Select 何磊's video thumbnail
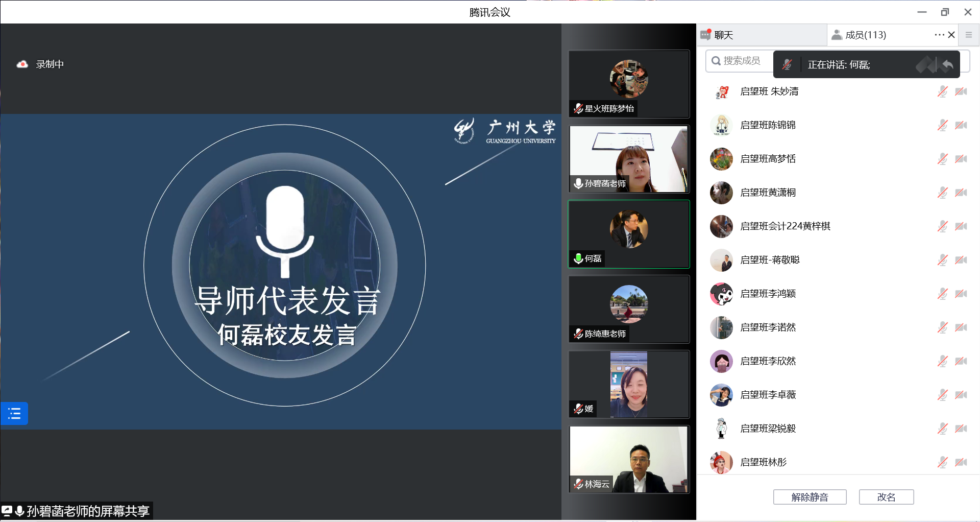The image size is (980, 522). (629, 234)
